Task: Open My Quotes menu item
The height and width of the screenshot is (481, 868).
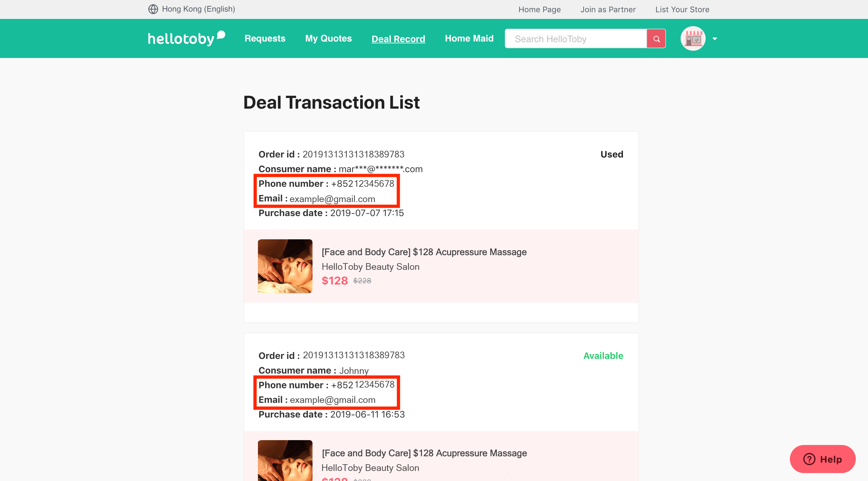Action: (328, 38)
